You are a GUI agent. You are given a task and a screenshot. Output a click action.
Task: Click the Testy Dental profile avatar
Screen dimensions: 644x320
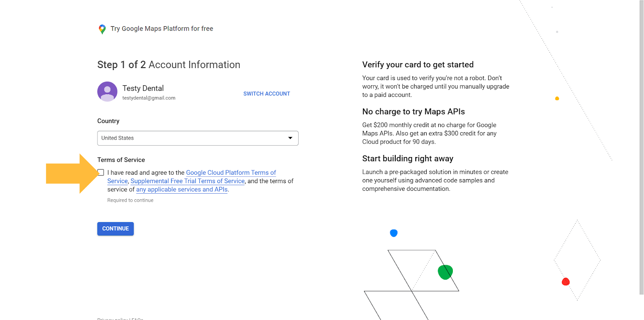point(107,92)
